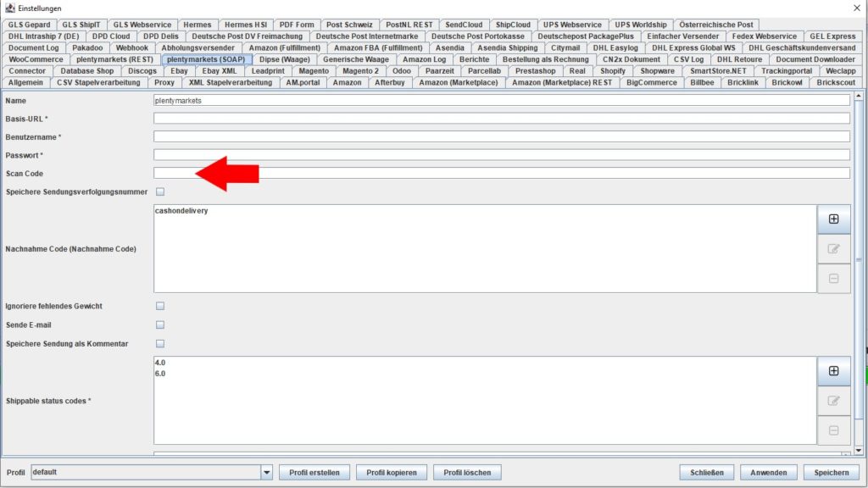Open the Magento 2 tab

[x=360, y=71]
